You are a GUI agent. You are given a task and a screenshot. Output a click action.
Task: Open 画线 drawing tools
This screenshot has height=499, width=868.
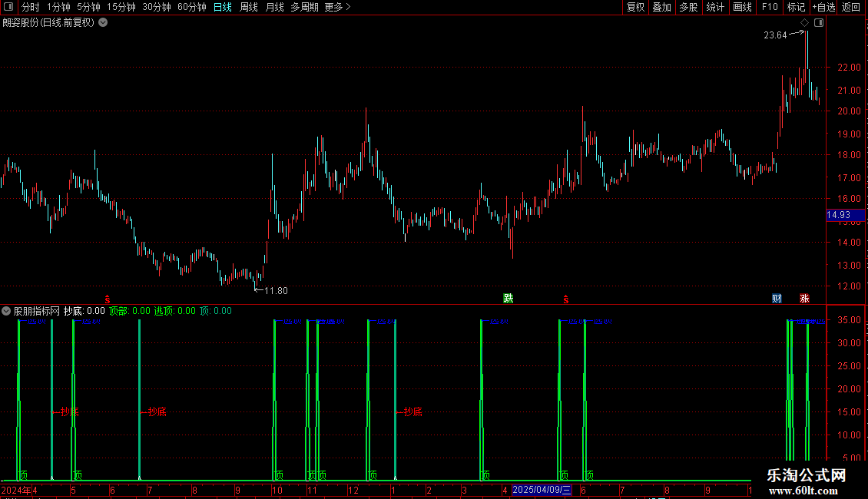pyautogui.click(x=742, y=7)
